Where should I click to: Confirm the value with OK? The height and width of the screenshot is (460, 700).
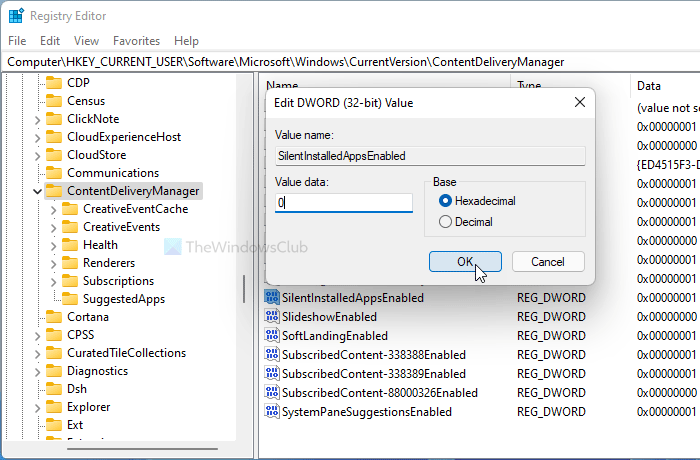point(465,261)
